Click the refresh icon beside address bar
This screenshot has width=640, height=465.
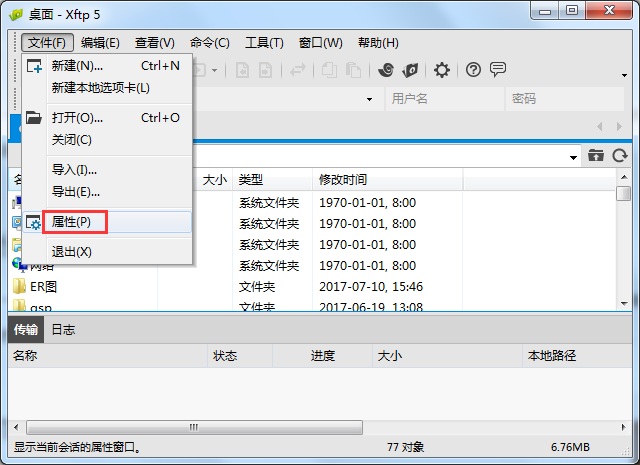620,156
